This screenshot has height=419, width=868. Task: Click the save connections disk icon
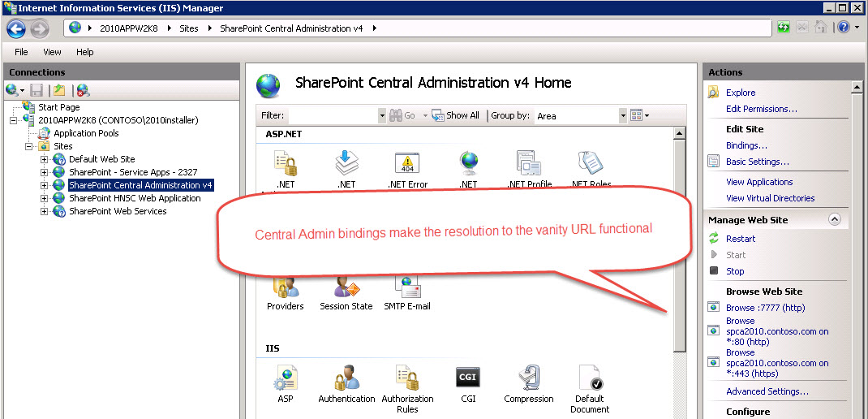coord(37,90)
